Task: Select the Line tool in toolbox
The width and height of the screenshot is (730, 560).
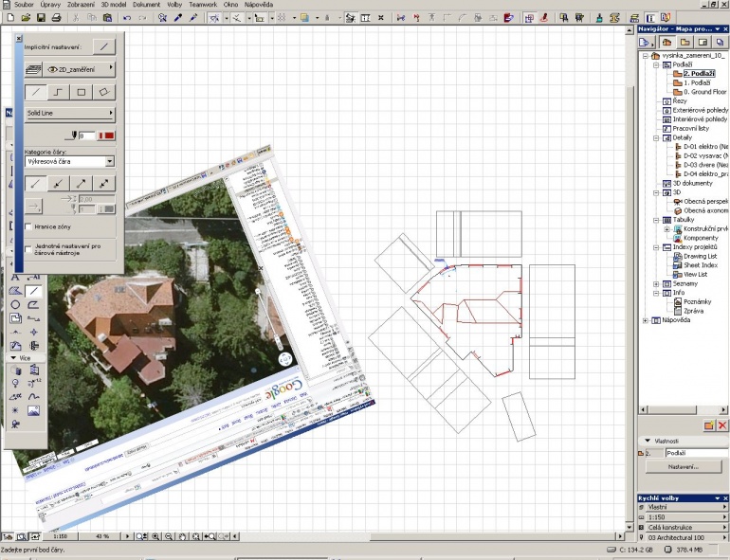Action: (x=33, y=291)
